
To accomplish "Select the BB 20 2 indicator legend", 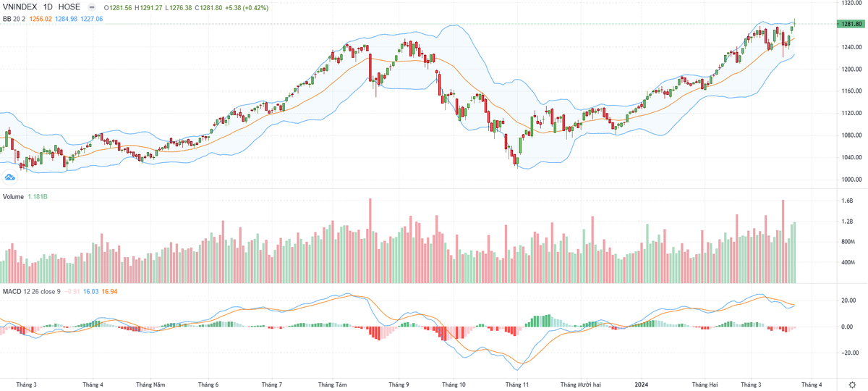I will (14, 18).
